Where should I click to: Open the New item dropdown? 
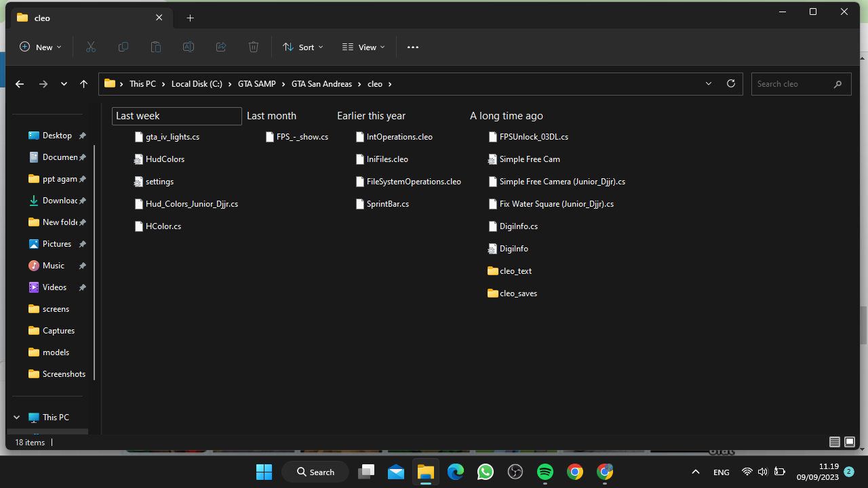tap(41, 47)
